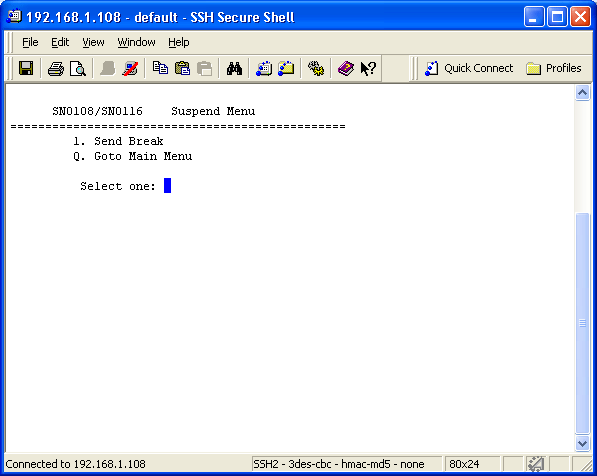Click the Paste clipboard icon

[182, 69]
